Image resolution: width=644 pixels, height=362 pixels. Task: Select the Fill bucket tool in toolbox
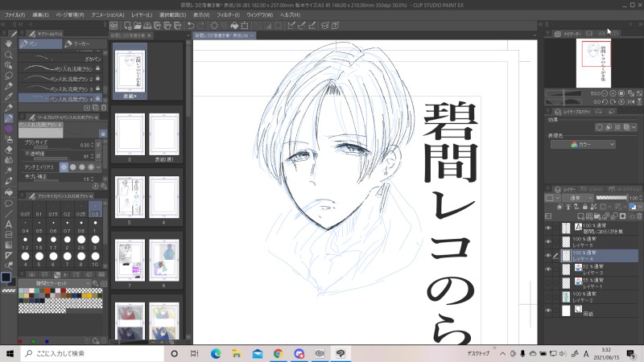click(8, 192)
